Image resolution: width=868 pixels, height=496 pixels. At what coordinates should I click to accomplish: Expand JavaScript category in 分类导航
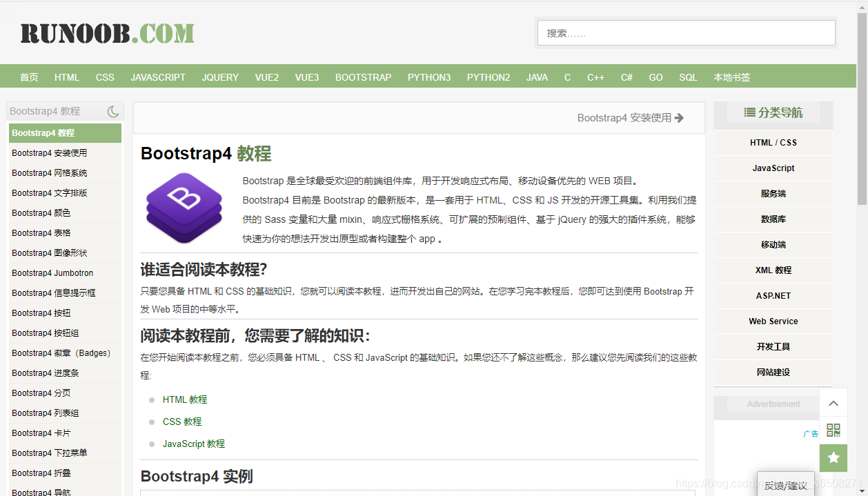(773, 168)
